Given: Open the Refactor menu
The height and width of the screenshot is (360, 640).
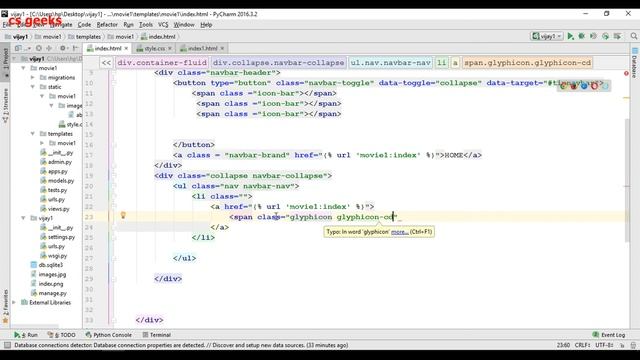Looking at the screenshot, I should point(107,24).
